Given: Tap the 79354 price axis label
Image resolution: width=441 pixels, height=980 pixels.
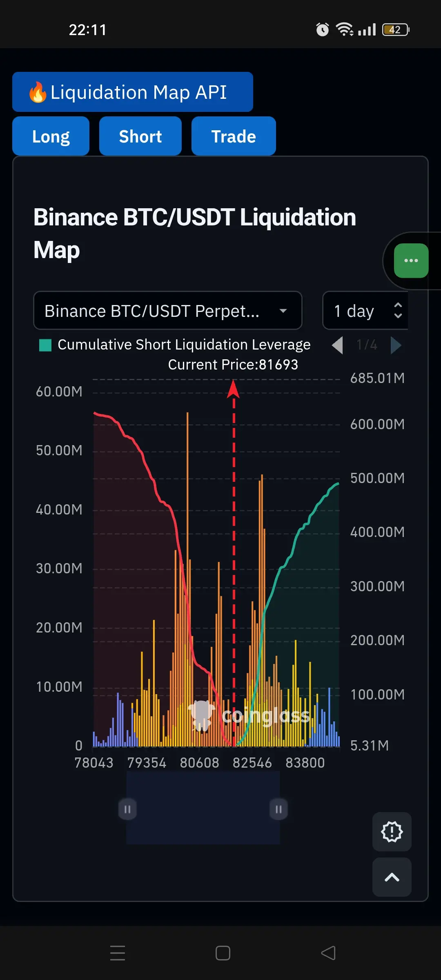Looking at the screenshot, I should (147, 763).
